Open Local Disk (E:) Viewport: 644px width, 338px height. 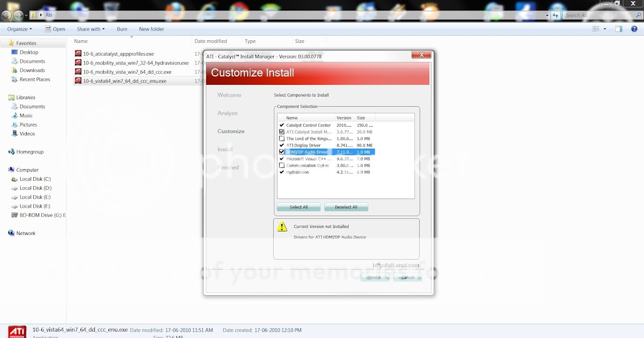click(x=35, y=197)
